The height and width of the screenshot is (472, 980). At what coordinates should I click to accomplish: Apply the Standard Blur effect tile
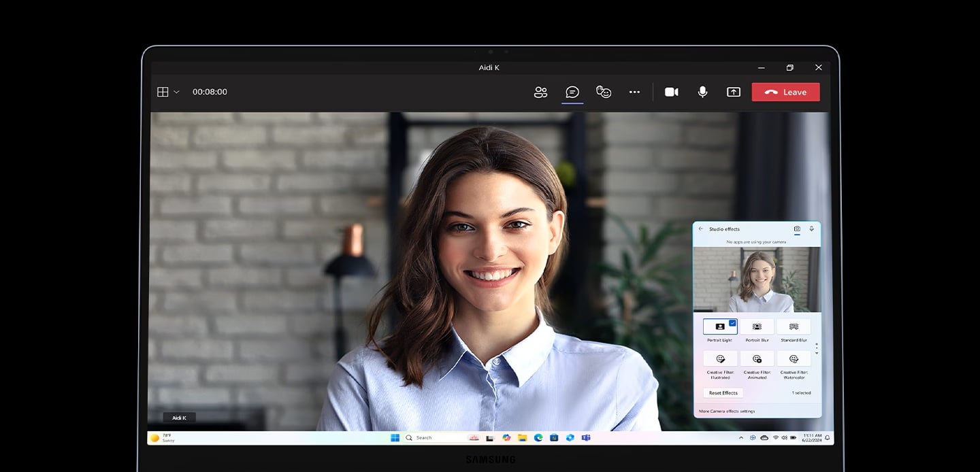[794, 327]
